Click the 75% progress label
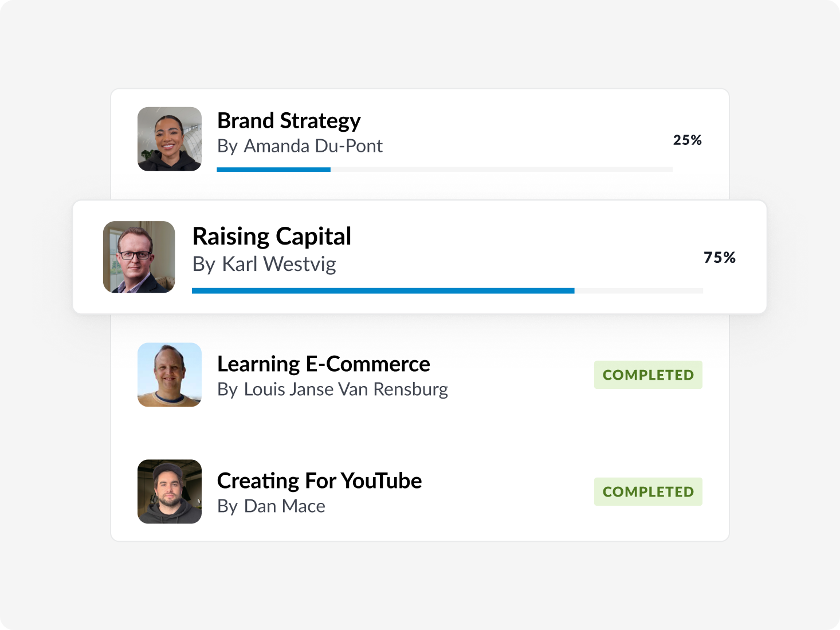 (720, 258)
